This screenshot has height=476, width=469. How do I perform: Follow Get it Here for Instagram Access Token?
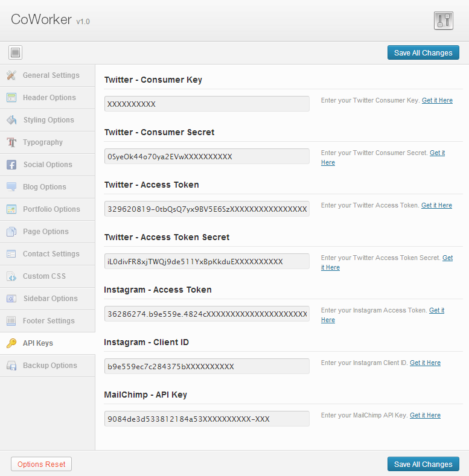[436, 311]
